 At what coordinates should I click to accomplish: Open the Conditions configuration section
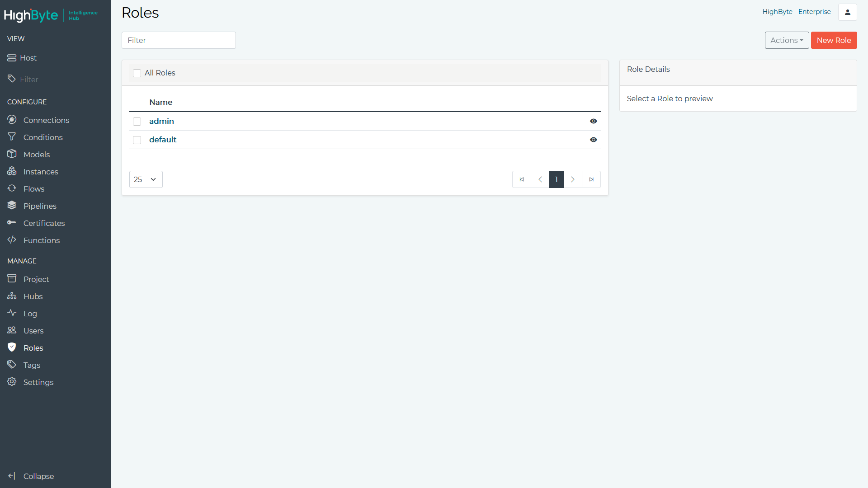point(43,137)
